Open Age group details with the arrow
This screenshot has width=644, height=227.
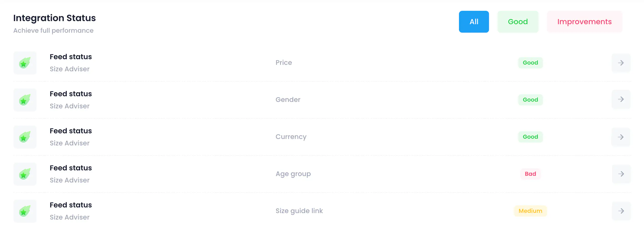pyautogui.click(x=621, y=174)
